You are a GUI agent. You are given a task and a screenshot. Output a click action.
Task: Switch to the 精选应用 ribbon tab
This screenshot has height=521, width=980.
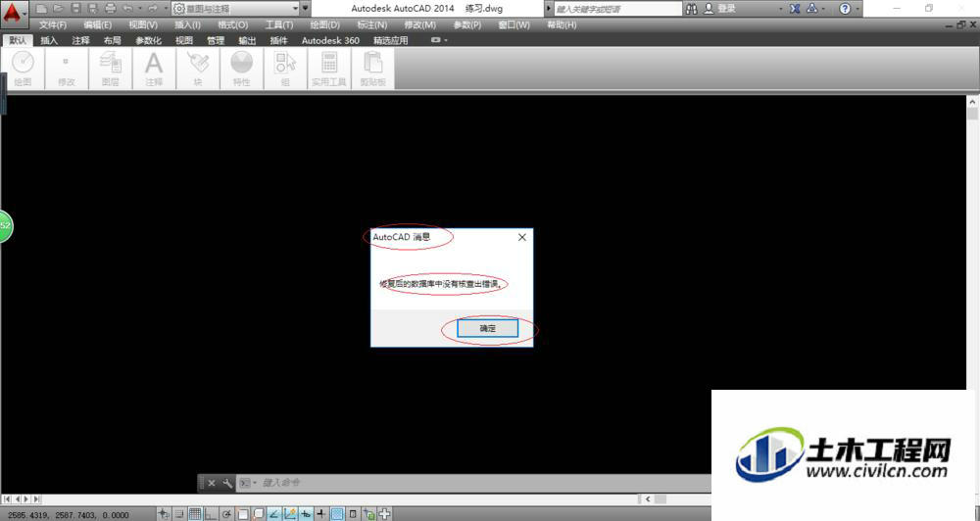point(391,40)
